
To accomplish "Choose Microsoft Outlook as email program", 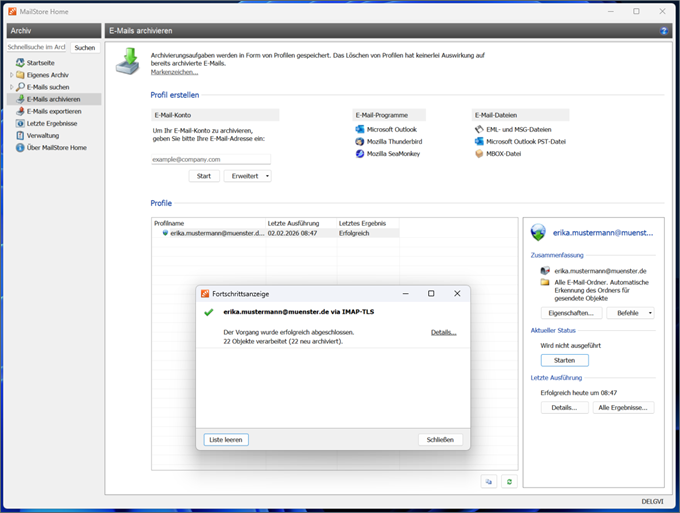I will click(391, 130).
